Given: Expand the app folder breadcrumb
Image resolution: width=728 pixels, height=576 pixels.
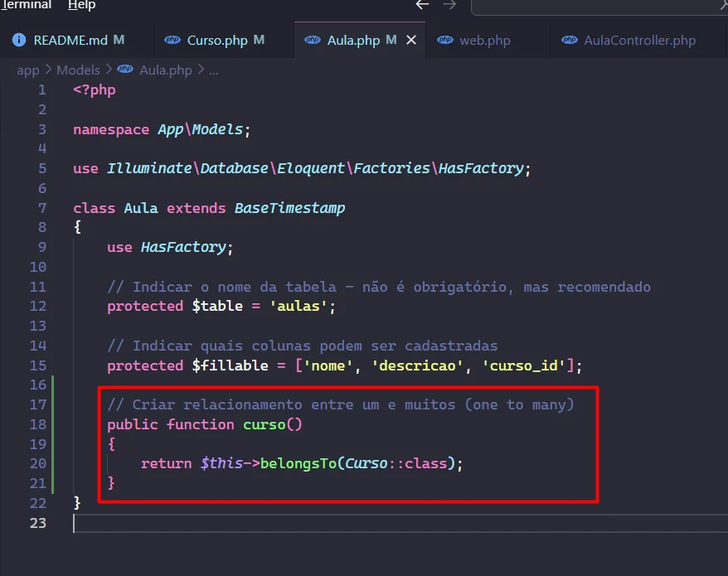Looking at the screenshot, I should [27, 70].
